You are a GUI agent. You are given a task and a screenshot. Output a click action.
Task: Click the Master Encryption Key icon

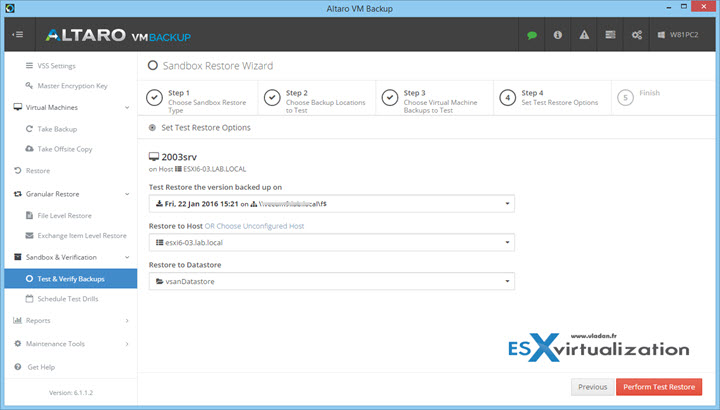pyautogui.click(x=29, y=85)
